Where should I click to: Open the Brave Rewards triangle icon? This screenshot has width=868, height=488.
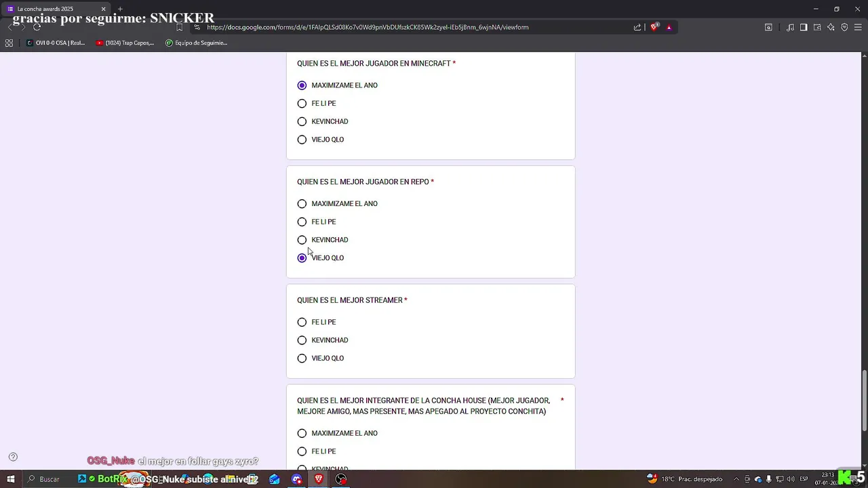click(669, 27)
